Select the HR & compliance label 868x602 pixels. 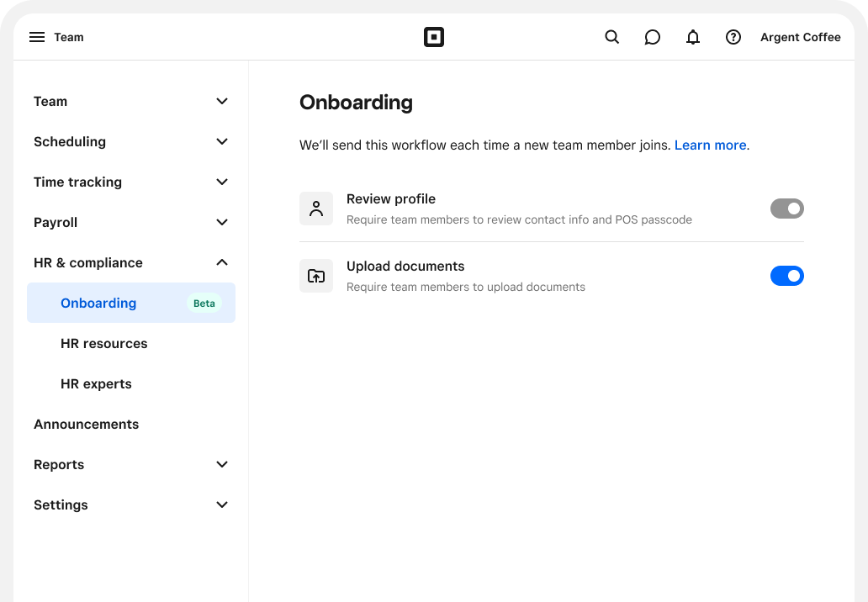point(88,263)
